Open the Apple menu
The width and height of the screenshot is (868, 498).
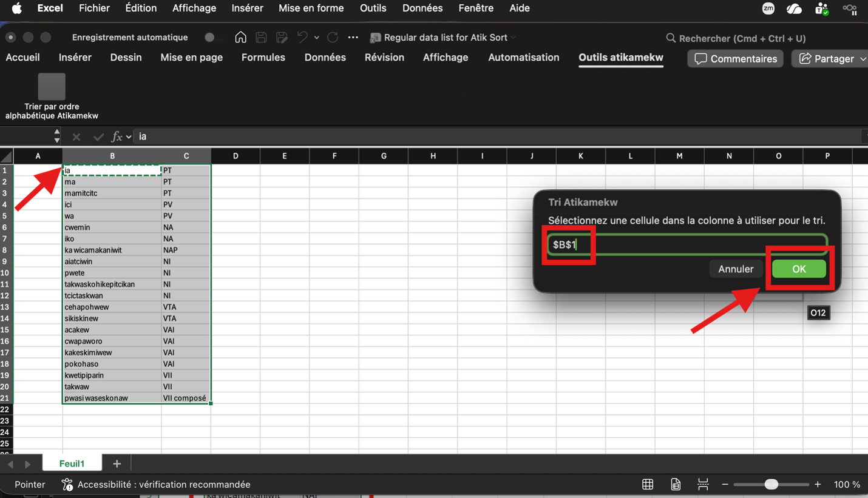pyautogui.click(x=16, y=8)
